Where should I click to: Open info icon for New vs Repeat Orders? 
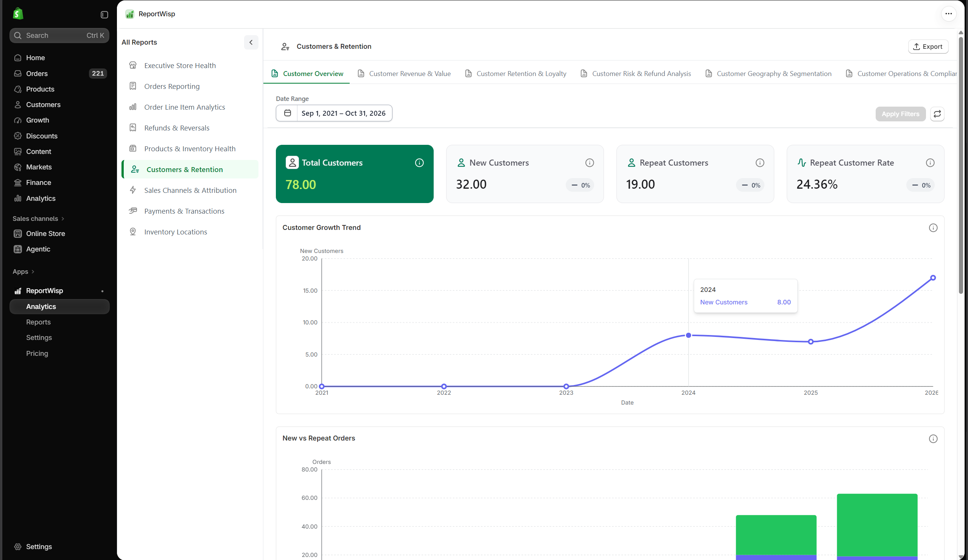click(933, 439)
